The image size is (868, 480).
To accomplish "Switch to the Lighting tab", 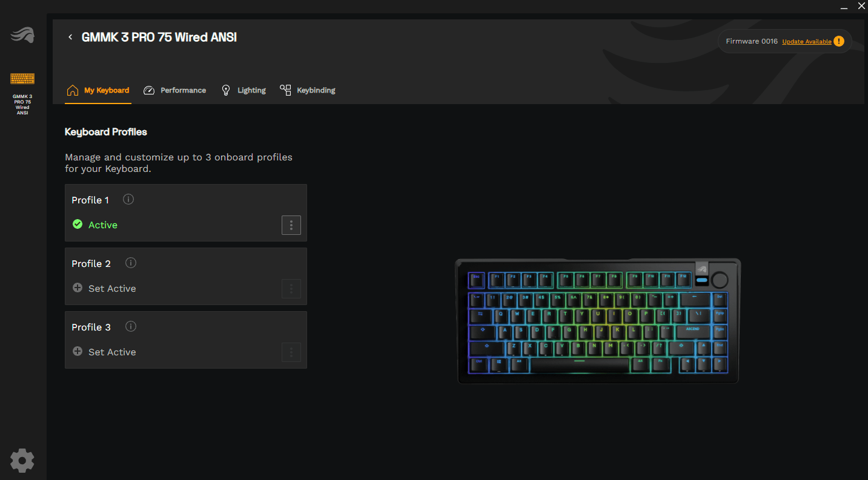I will 243,90.
